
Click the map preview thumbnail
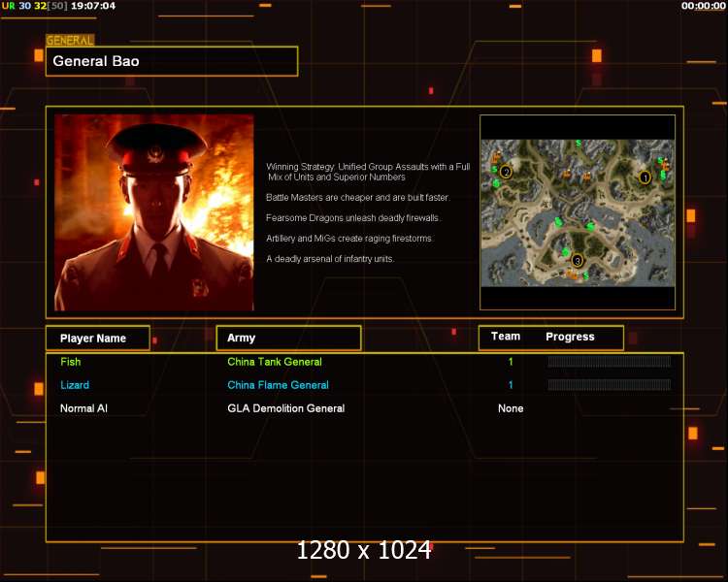tap(578, 212)
